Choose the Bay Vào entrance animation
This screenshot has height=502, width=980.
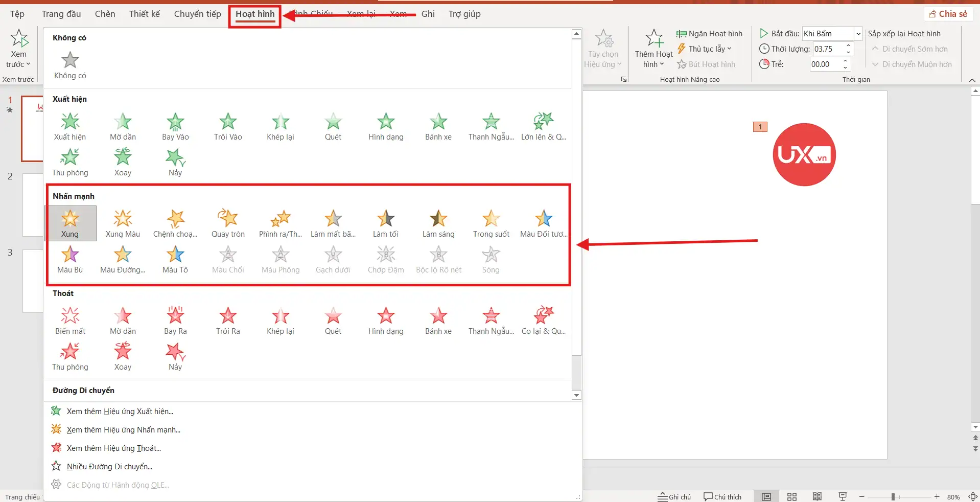point(175,126)
